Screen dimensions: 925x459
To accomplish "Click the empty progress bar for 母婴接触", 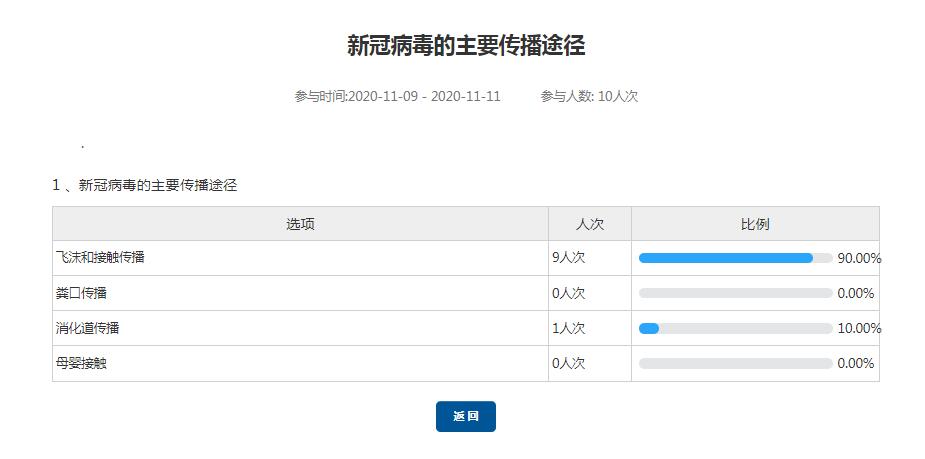I will point(735,363).
